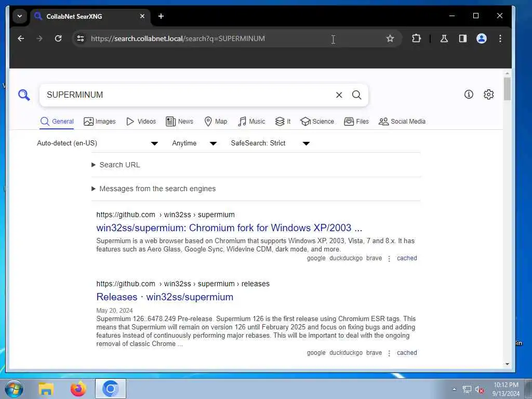Expand Messages from the search engines
532x399 pixels.
(154, 189)
